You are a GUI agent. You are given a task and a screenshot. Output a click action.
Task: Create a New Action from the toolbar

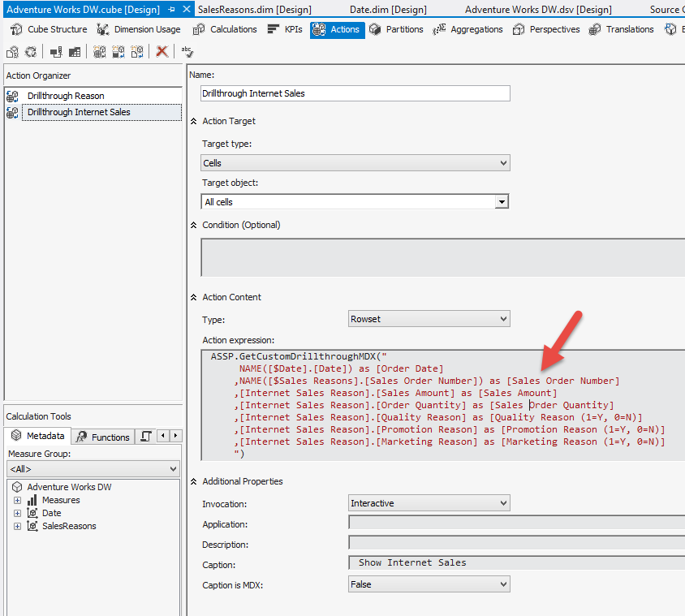pyautogui.click(x=100, y=52)
